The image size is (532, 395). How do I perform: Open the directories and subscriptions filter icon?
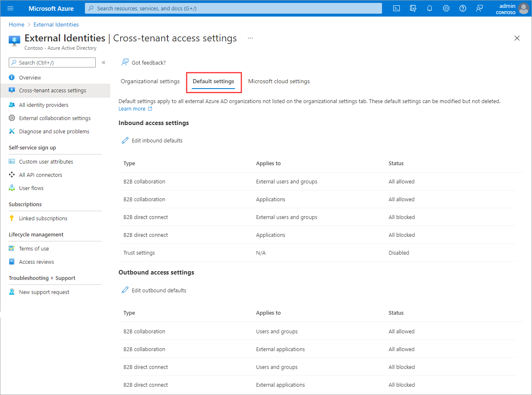click(413, 8)
